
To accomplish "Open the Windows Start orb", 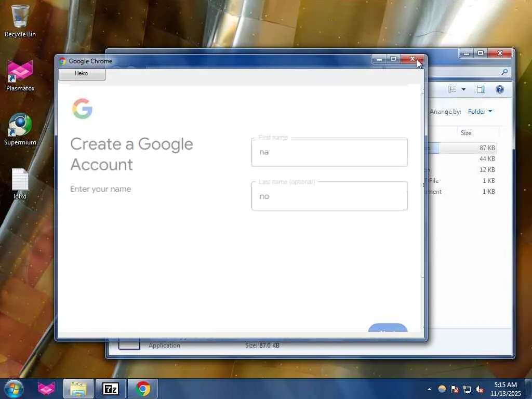I will click(x=14, y=389).
